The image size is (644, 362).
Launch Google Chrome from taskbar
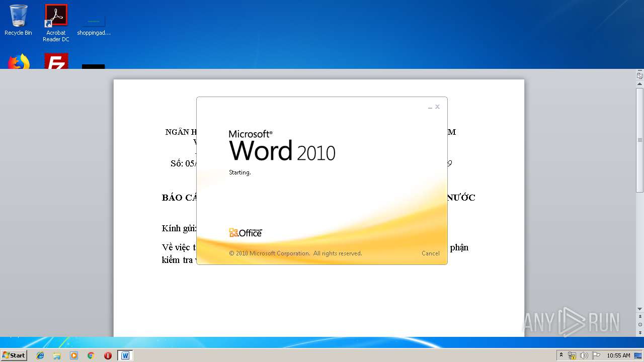click(x=91, y=355)
